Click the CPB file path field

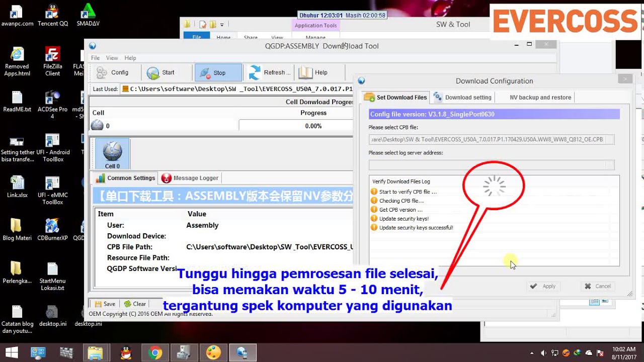487,140
